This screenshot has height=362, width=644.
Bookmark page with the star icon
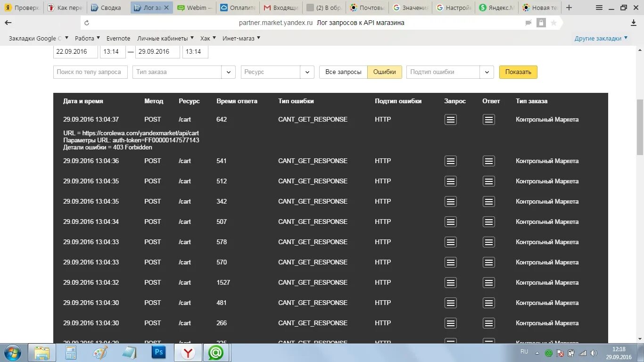click(x=553, y=23)
